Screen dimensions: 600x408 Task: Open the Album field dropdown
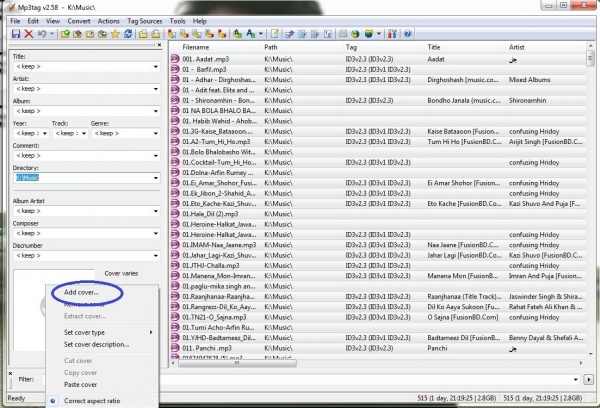click(156, 111)
